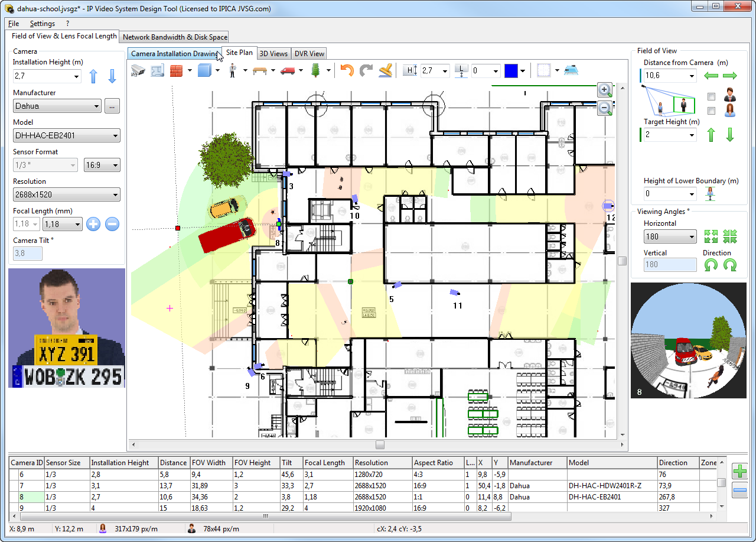Redo the last undone action

(367, 70)
